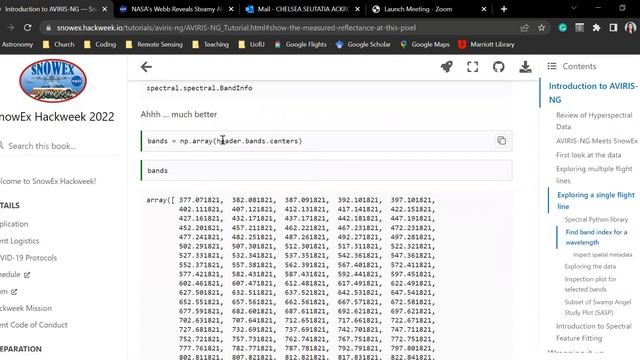
Task: Open the UofU bookmark folder
Action: click(251, 44)
